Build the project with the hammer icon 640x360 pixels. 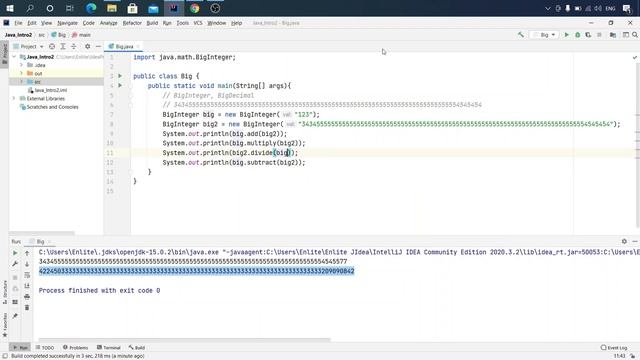(520, 35)
